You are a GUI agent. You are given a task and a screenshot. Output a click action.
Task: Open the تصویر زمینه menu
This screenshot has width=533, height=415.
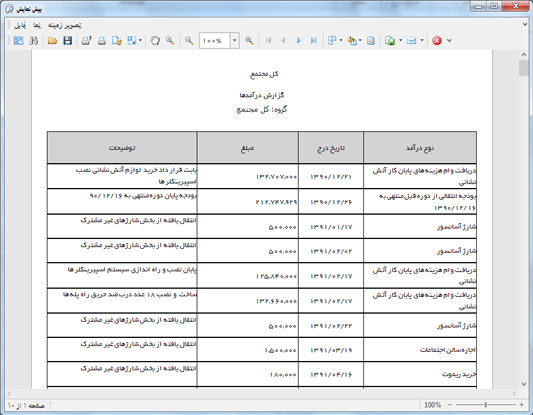(65, 25)
